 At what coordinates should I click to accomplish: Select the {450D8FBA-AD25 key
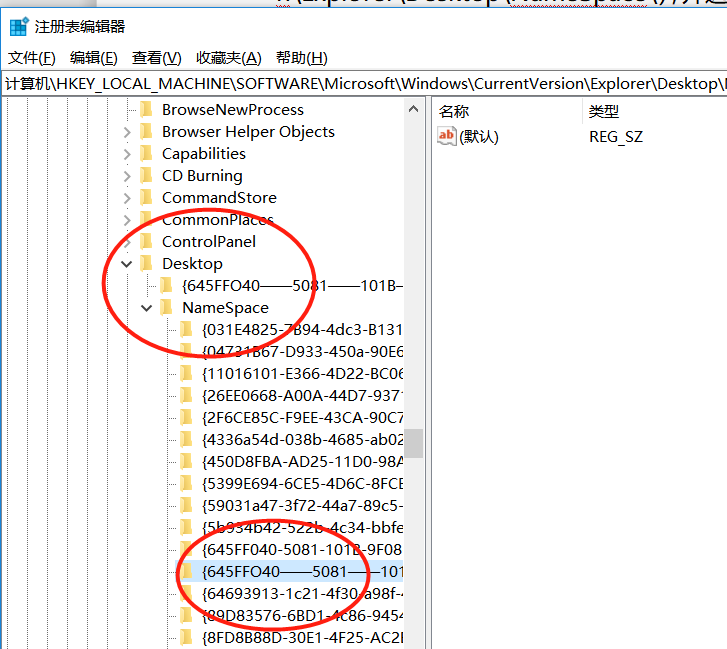[x=302, y=462]
